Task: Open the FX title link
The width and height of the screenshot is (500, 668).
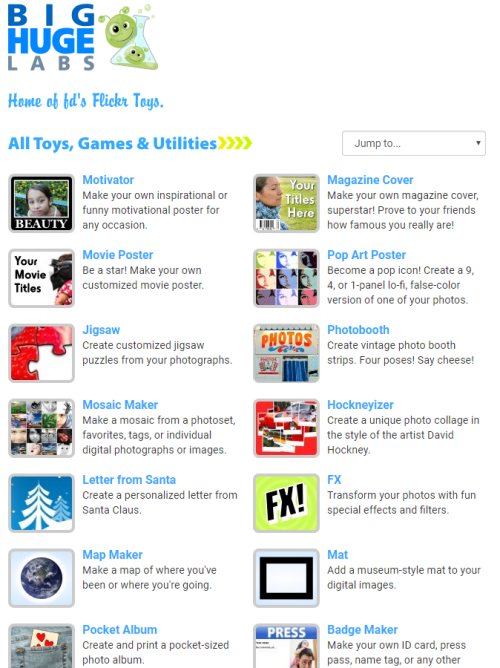Action: (334, 480)
